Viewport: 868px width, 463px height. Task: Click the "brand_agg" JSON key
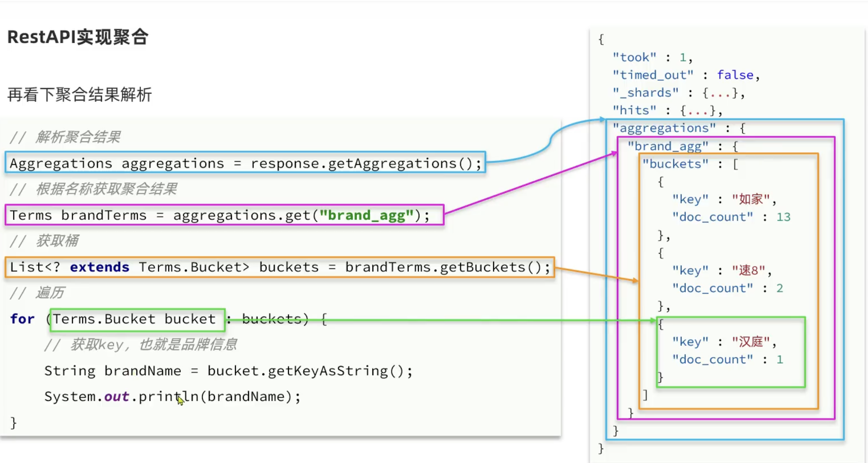point(668,146)
